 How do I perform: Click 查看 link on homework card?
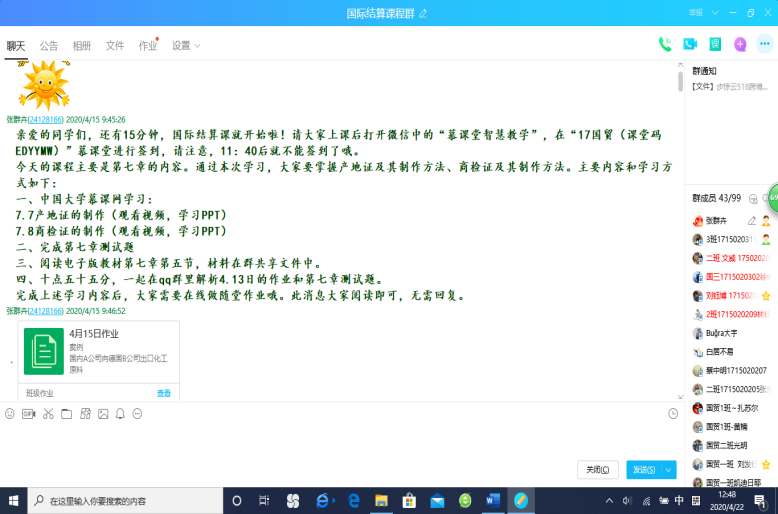(163, 393)
